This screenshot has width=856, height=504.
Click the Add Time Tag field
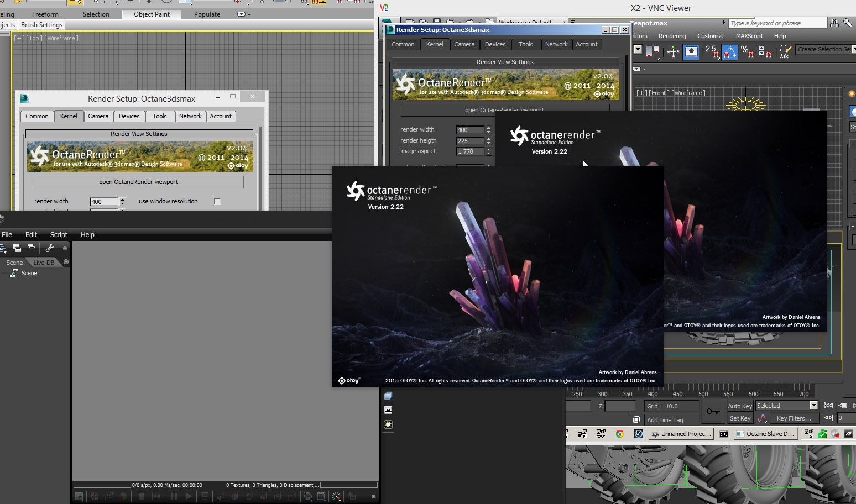(671, 420)
